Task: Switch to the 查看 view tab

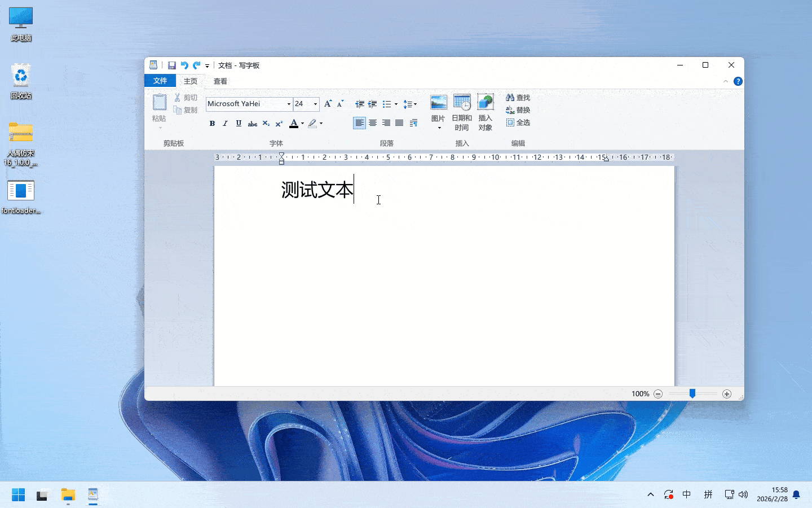Action: pos(220,81)
